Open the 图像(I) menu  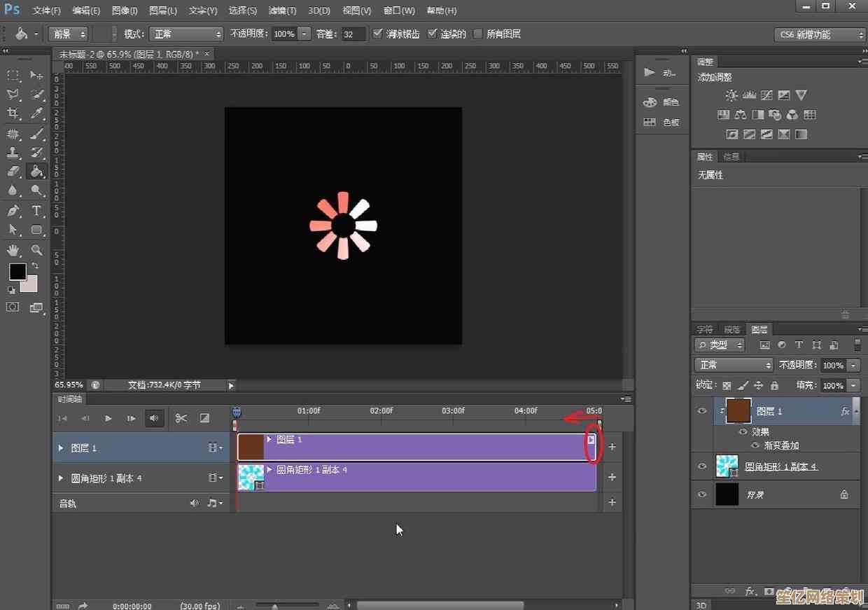point(125,11)
